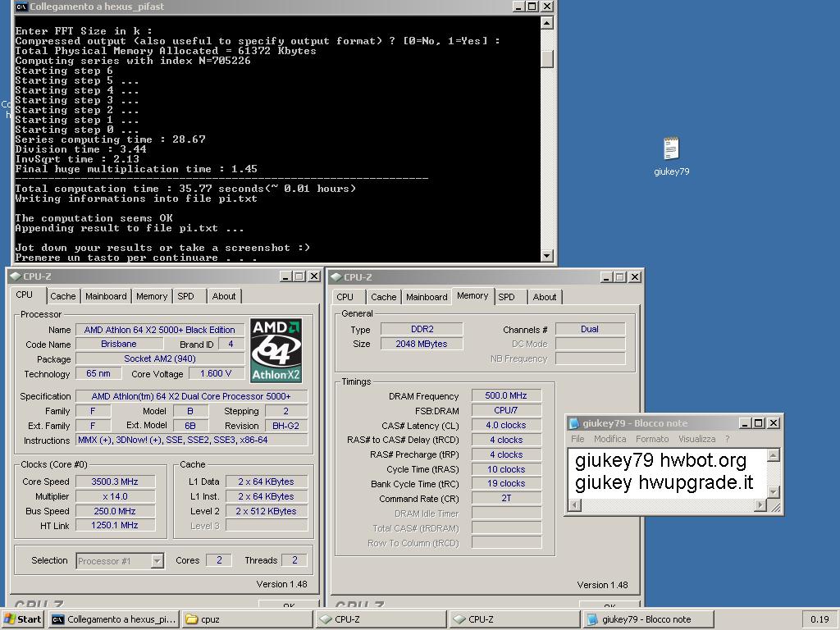Click the Size 2048 MBytes value
The height and width of the screenshot is (630, 840).
422,344
